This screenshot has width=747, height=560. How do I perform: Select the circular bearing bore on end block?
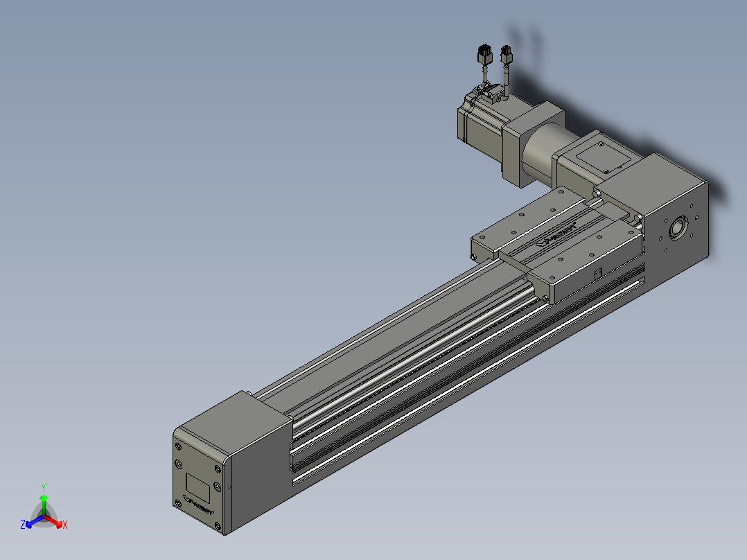678,227
